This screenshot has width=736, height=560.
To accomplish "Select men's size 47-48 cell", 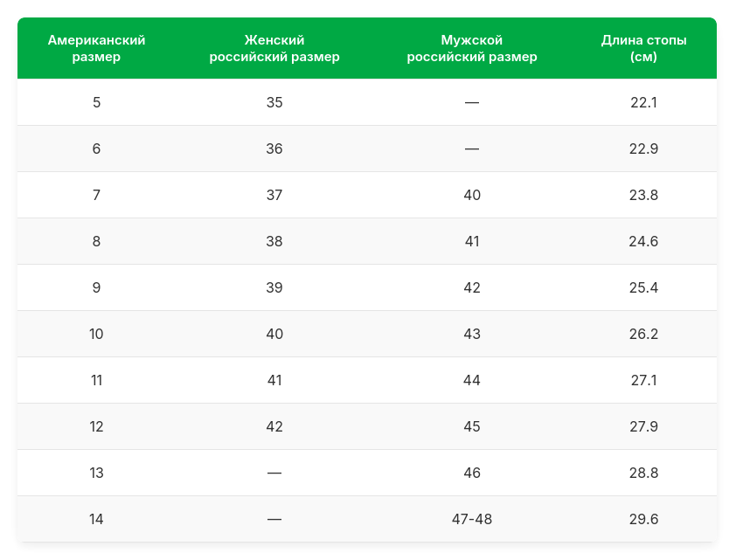I will 472,519.
